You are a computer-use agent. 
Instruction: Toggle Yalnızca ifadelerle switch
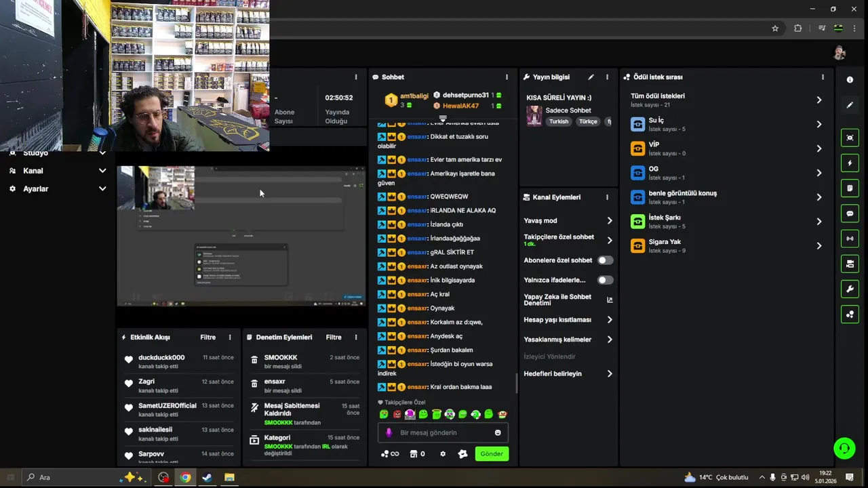coord(605,280)
